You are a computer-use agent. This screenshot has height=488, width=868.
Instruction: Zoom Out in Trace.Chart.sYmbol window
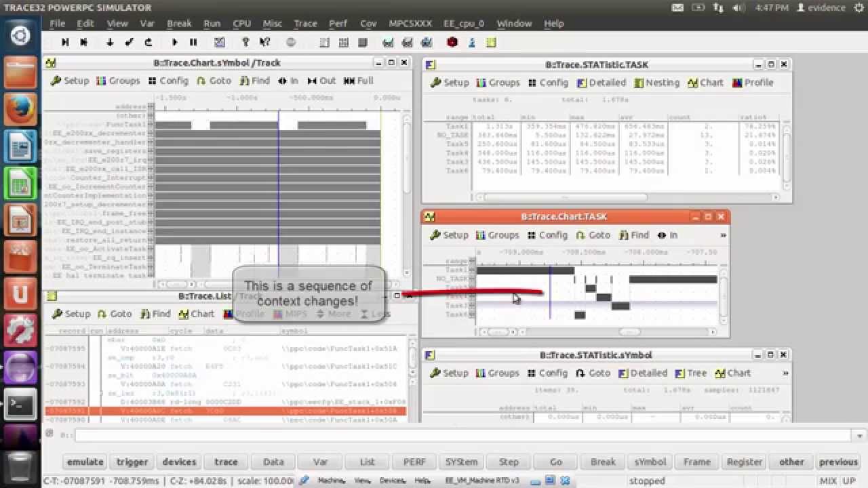click(x=321, y=81)
